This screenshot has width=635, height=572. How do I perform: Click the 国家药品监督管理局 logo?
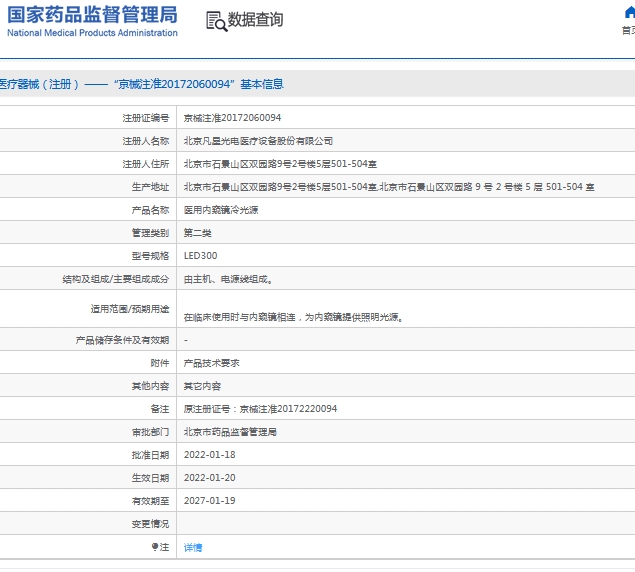[x=92, y=15]
